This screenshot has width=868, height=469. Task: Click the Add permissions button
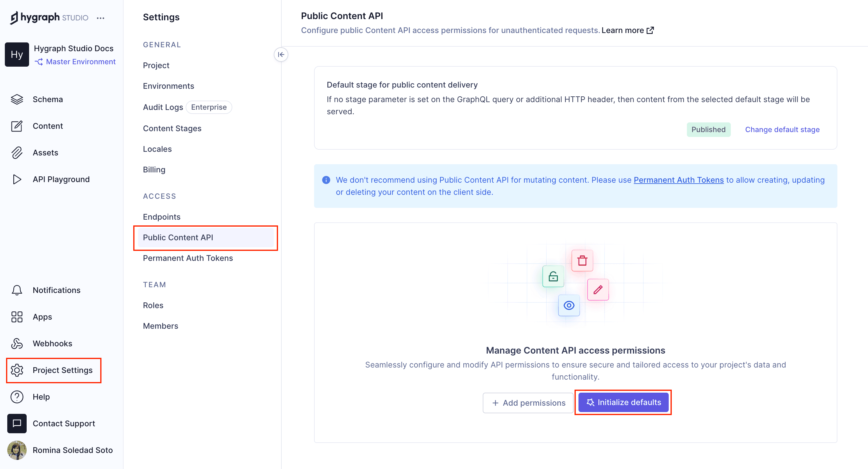click(528, 403)
